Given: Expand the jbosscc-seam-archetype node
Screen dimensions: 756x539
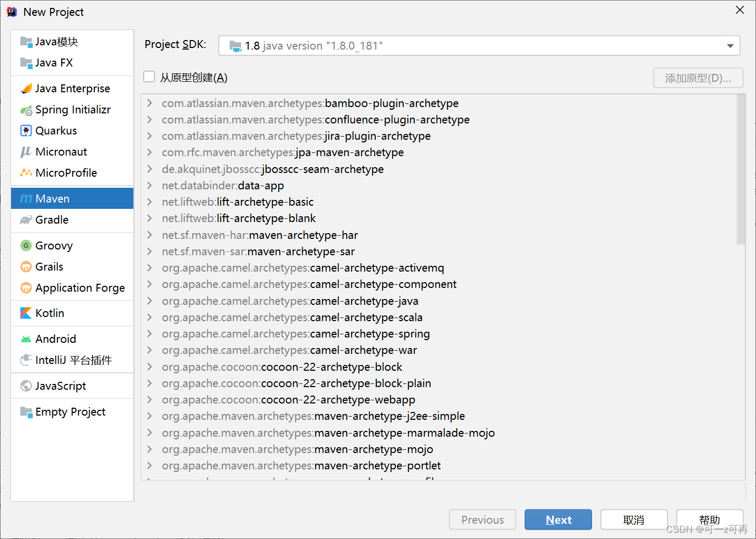Looking at the screenshot, I should click(x=150, y=169).
